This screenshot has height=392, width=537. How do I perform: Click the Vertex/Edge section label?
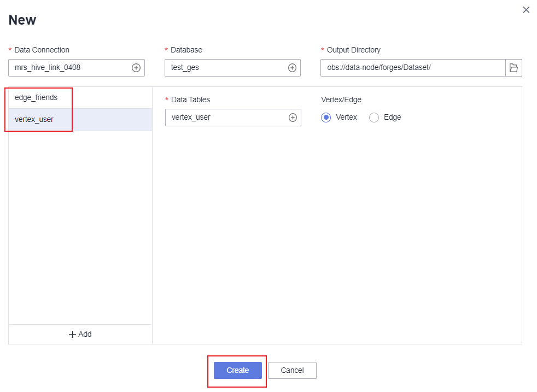(341, 100)
